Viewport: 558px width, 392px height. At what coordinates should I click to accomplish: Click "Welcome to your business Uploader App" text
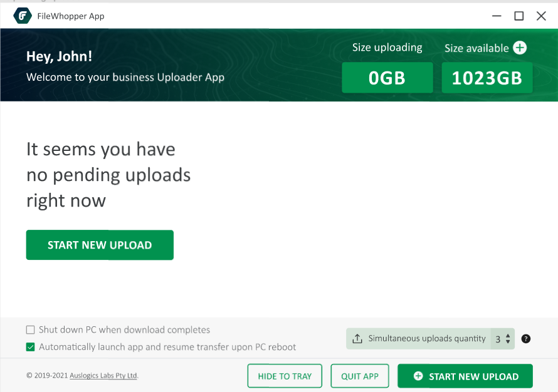point(125,77)
